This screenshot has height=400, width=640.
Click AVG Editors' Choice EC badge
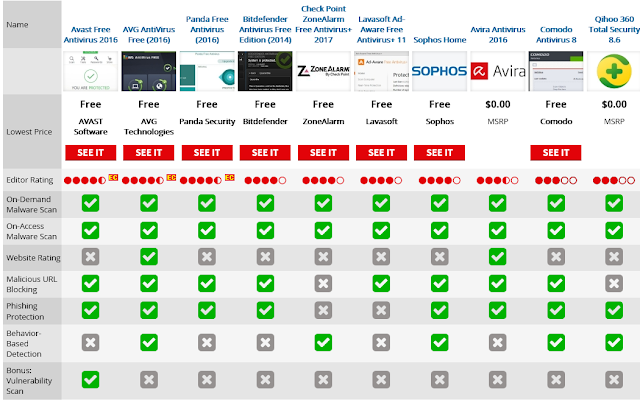[171, 178]
